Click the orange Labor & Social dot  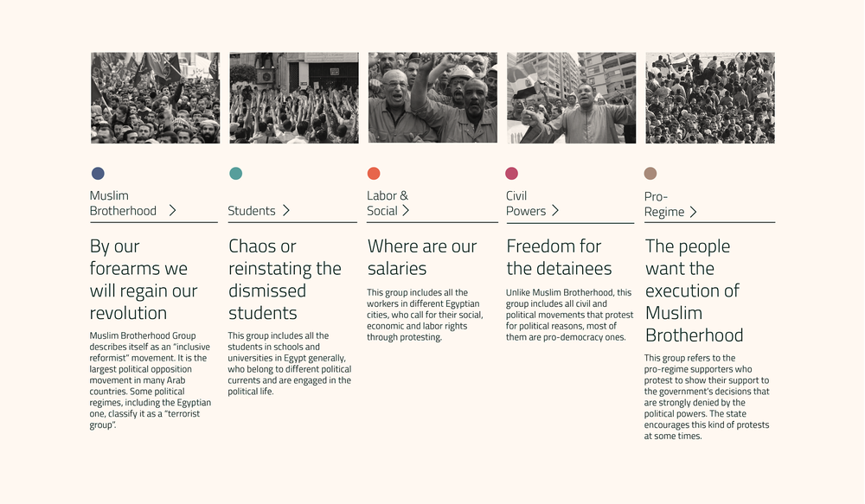[x=374, y=173]
